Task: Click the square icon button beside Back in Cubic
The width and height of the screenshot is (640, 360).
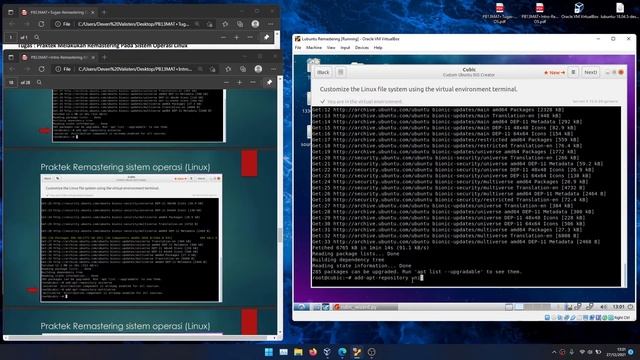Action: (x=340, y=72)
